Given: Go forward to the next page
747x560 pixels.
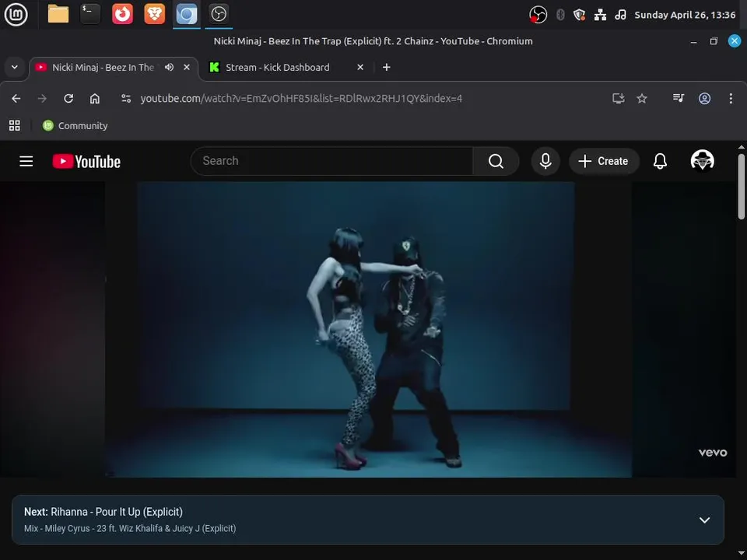Looking at the screenshot, I should [x=42, y=99].
